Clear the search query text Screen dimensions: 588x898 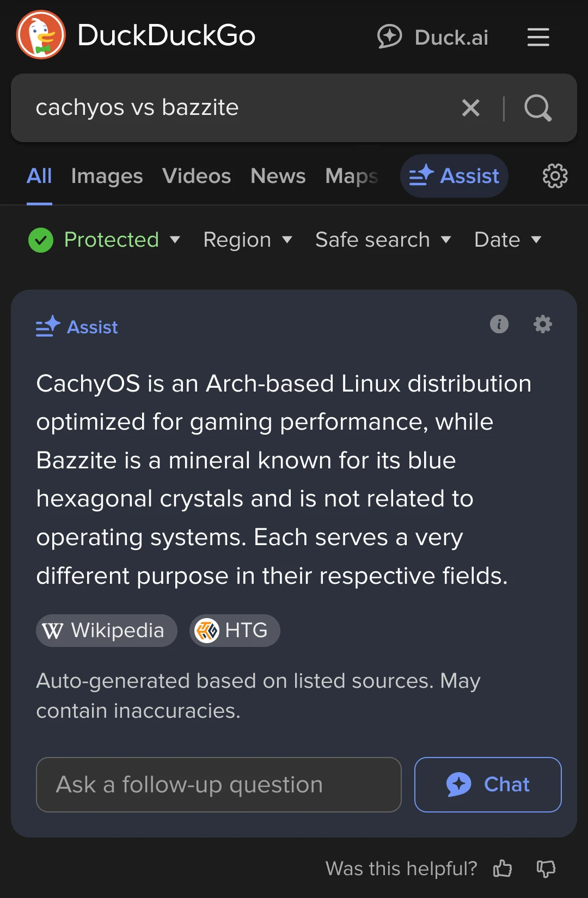coord(471,108)
